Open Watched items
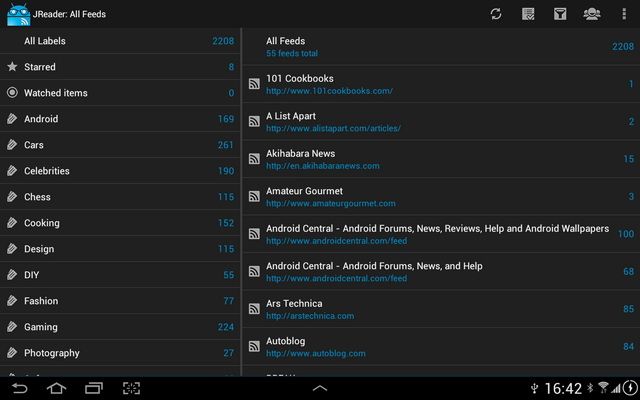Image resolution: width=640 pixels, height=400 pixels. click(x=120, y=93)
